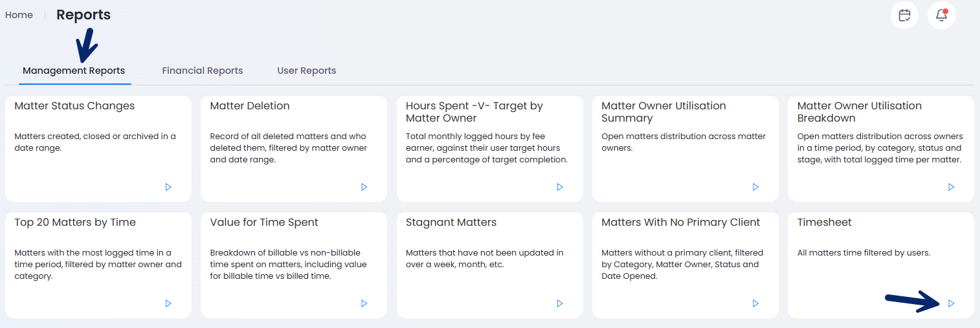Click the Stagnant Matters card title
This screenshot has width=980, height=328.
(451, 223)
